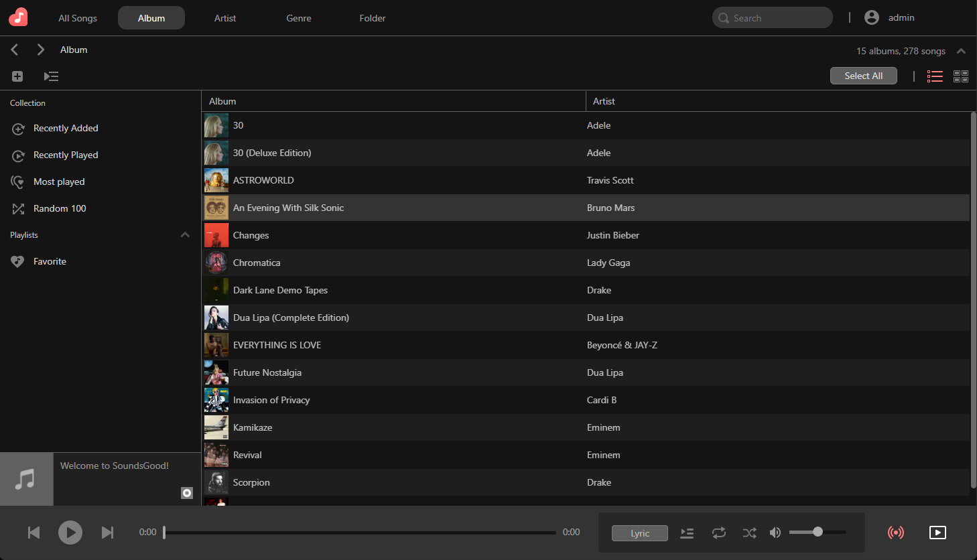Mute the volume speaker icon
Image resolution: width=977 pixels, height=560 pixels.
click(775, 533)
